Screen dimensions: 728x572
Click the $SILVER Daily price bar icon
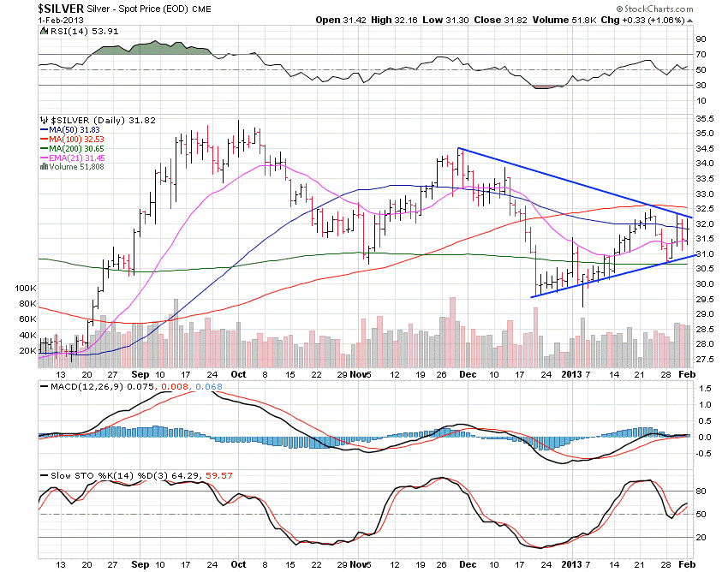pos(45,121)
